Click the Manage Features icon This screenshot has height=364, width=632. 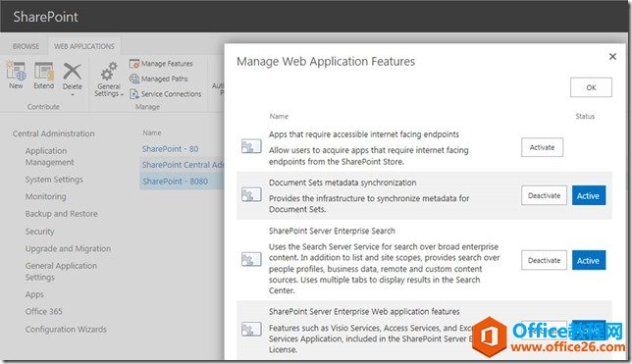click(134, 64)
